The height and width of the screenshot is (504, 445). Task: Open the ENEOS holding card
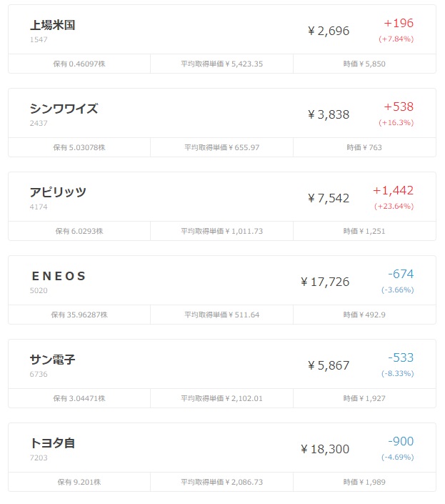click(x=222, y=290)
